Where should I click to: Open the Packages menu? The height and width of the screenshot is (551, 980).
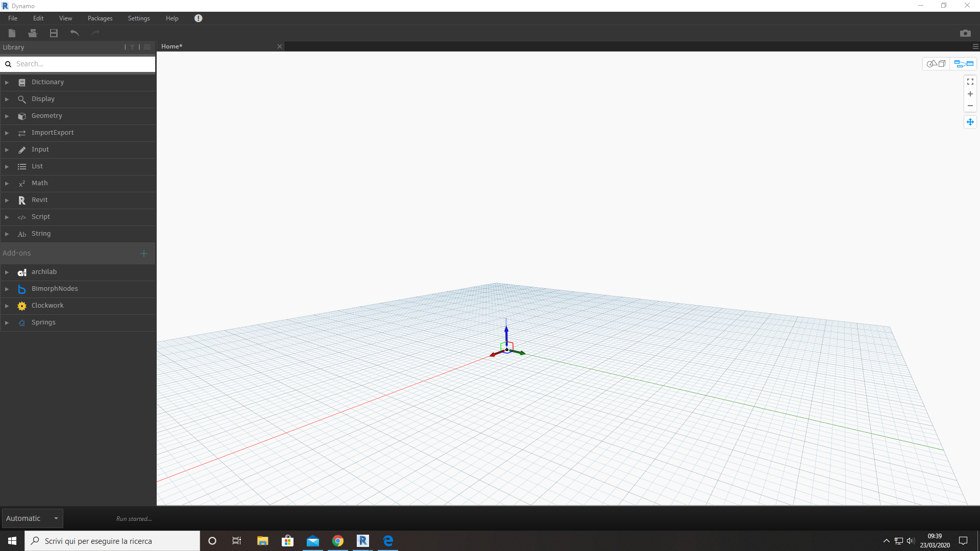pos(100,18)
